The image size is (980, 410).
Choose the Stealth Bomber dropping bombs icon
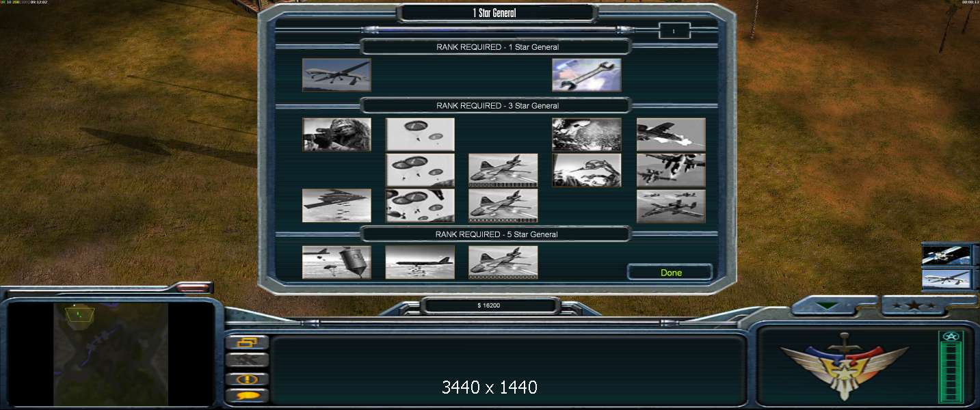336,206
